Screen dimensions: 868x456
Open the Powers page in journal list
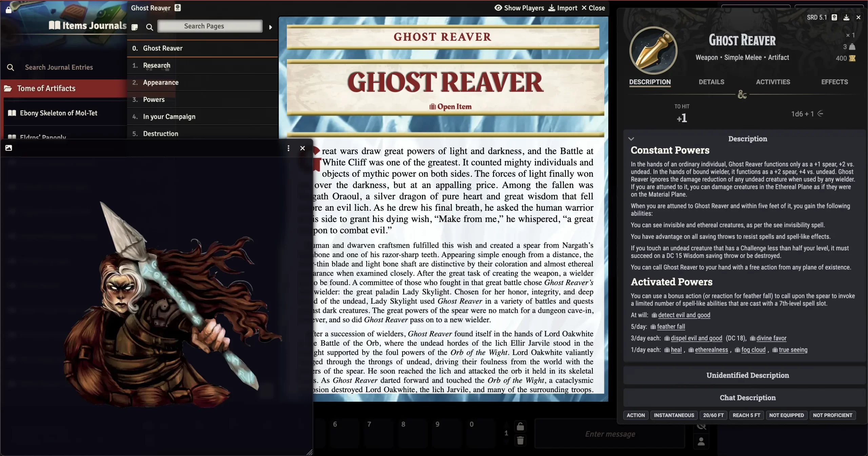154,99
